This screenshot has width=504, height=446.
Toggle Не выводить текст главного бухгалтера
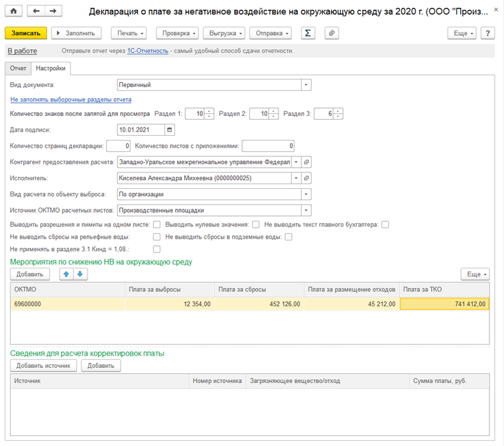[x=385, y=225]
